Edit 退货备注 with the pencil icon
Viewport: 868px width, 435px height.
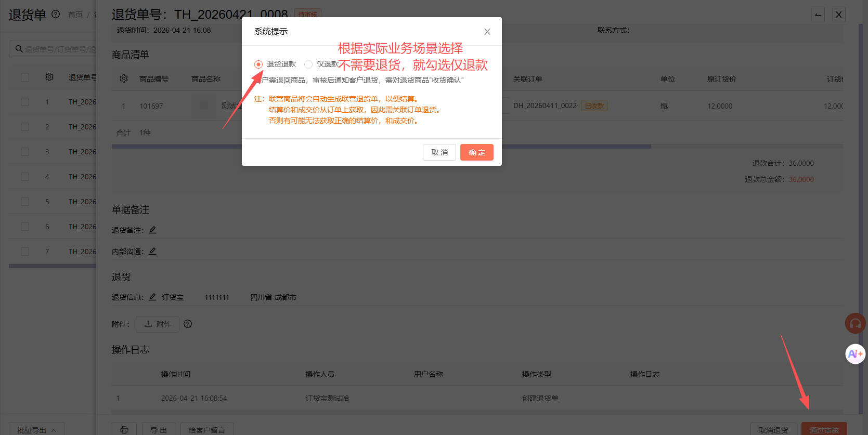152,230
